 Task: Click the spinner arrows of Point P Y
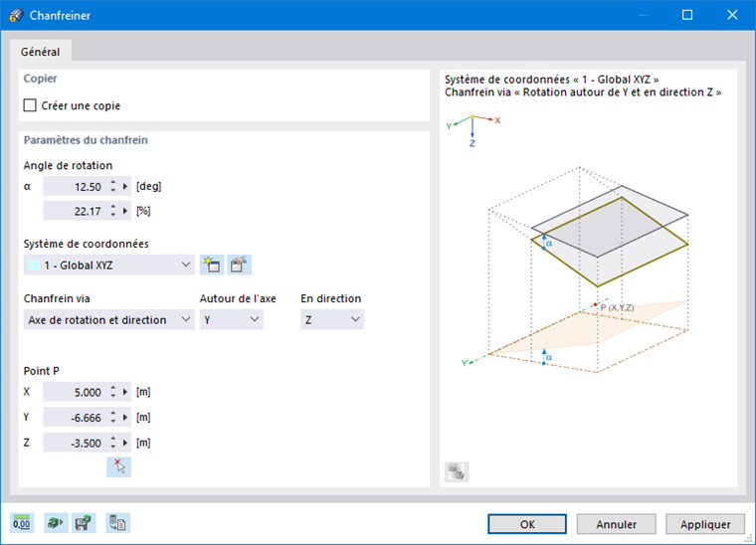(113, 418)
